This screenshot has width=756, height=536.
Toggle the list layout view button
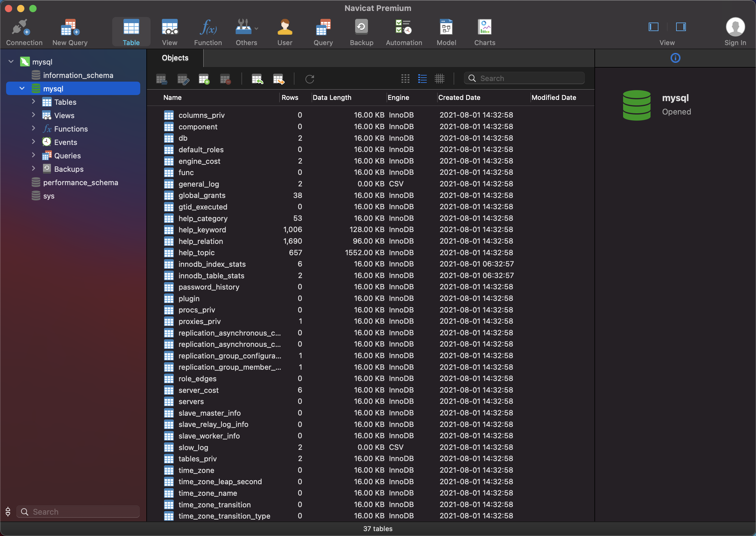click(x=423, y=78)
